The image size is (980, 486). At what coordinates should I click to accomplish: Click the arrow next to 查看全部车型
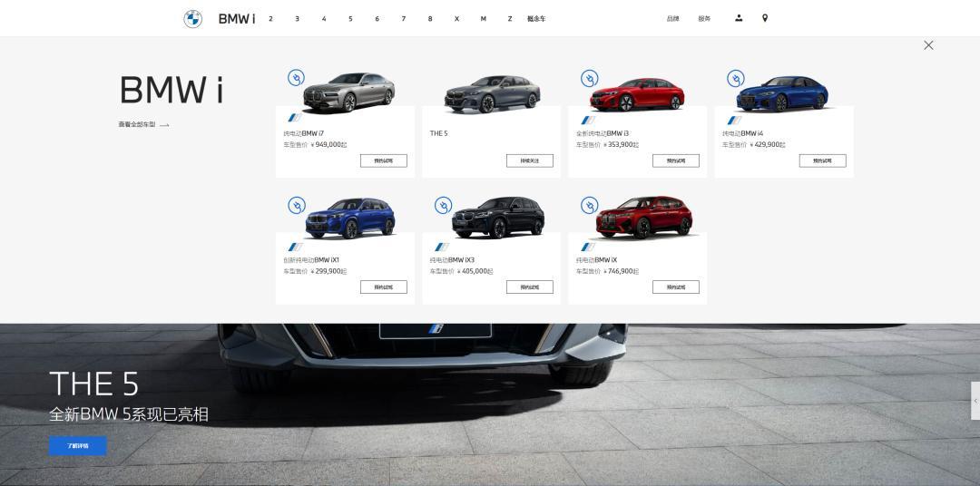(164, 125)
